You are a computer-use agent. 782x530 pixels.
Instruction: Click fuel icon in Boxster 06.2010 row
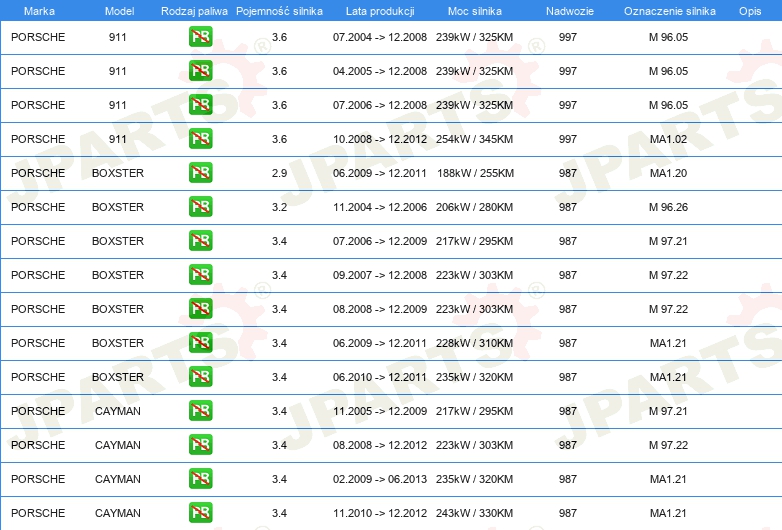click(x=200, y=376)
